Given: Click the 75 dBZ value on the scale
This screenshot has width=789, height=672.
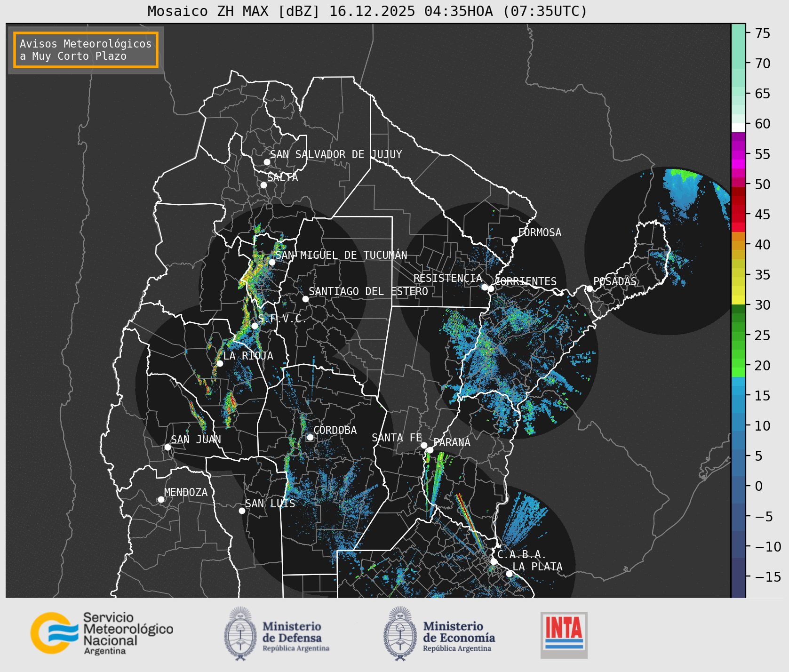Looking at the screenshot, I should click(x=763, y=33).
